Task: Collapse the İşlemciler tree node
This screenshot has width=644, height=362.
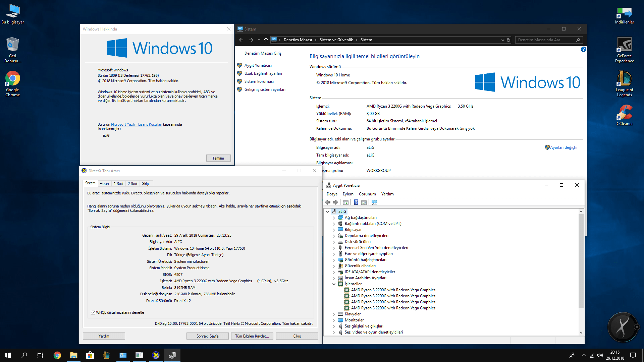Action: pos(334,284)
